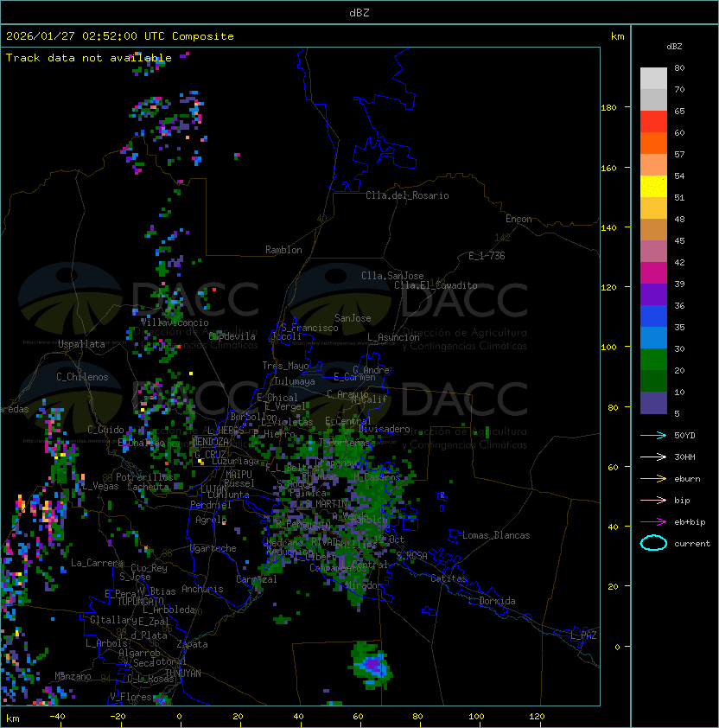Click the Encon place label
Image resolution: width=719 pixels, height=728 pixels.
click(519, 219)
